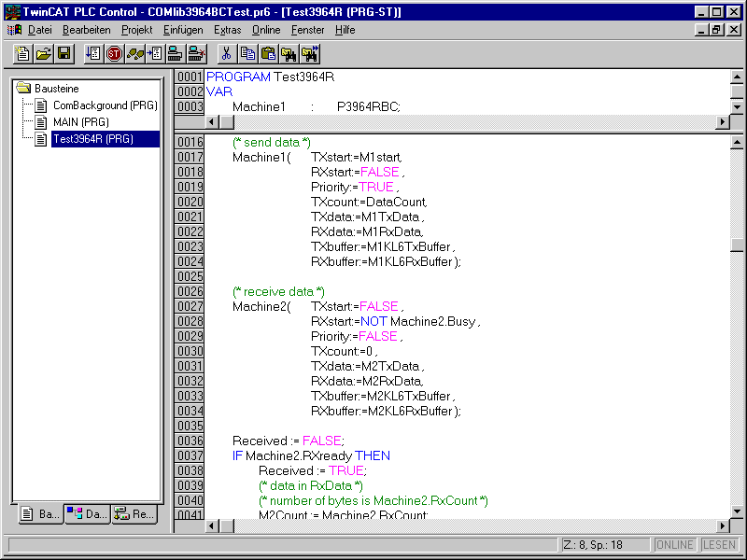This screenshot has width=747, height=560.
Task: Click the Find Next binoculars icon
Action: (x=310, y=54)
